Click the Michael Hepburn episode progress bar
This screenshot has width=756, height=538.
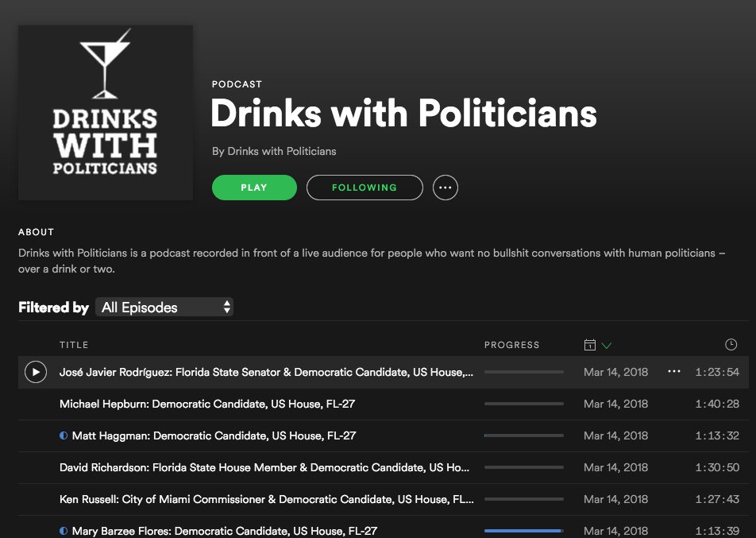[524, 404]
